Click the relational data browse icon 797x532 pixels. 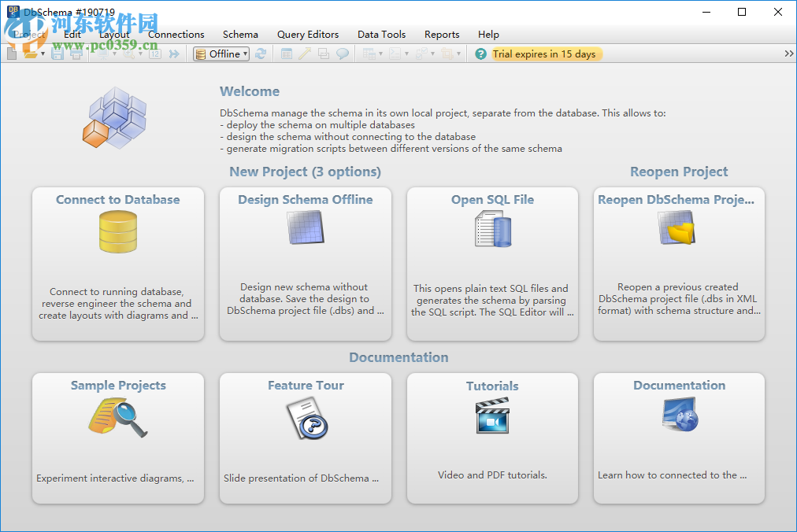(369, 54)
